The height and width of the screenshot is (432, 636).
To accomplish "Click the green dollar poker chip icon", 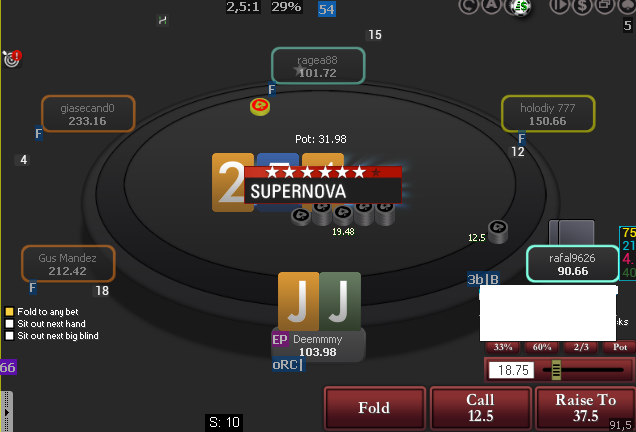I will 520,6.
